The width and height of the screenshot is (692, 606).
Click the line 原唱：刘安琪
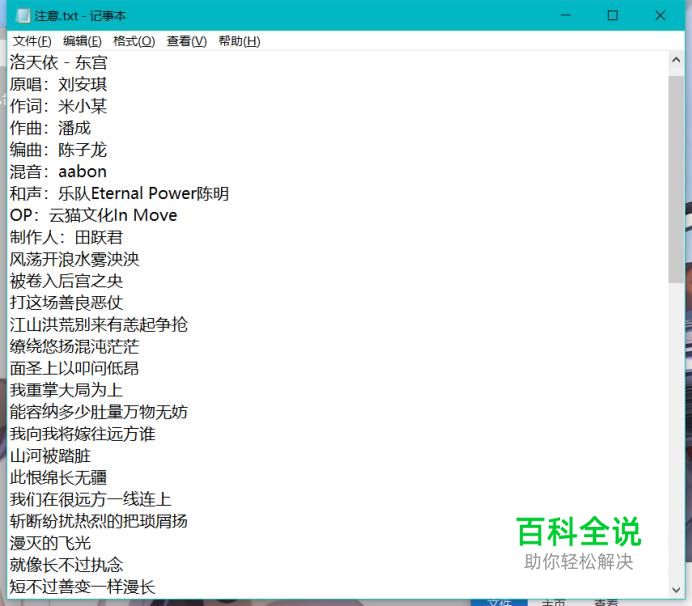click(58, 84)
